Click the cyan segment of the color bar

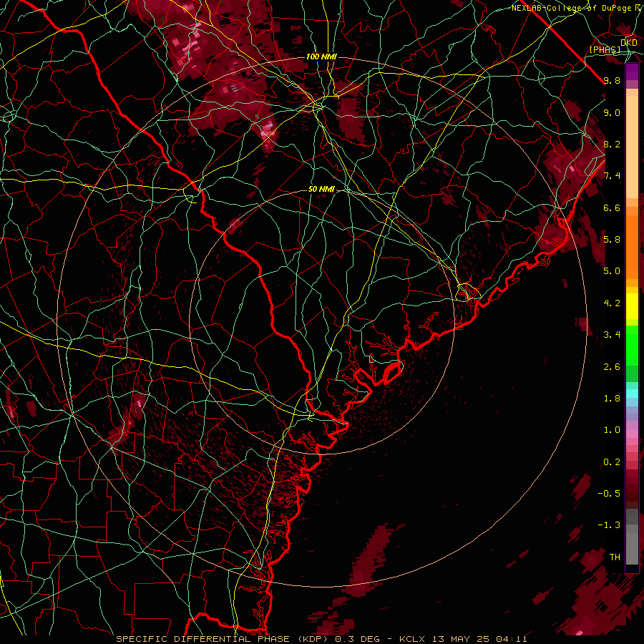click(x=632, y=394)
